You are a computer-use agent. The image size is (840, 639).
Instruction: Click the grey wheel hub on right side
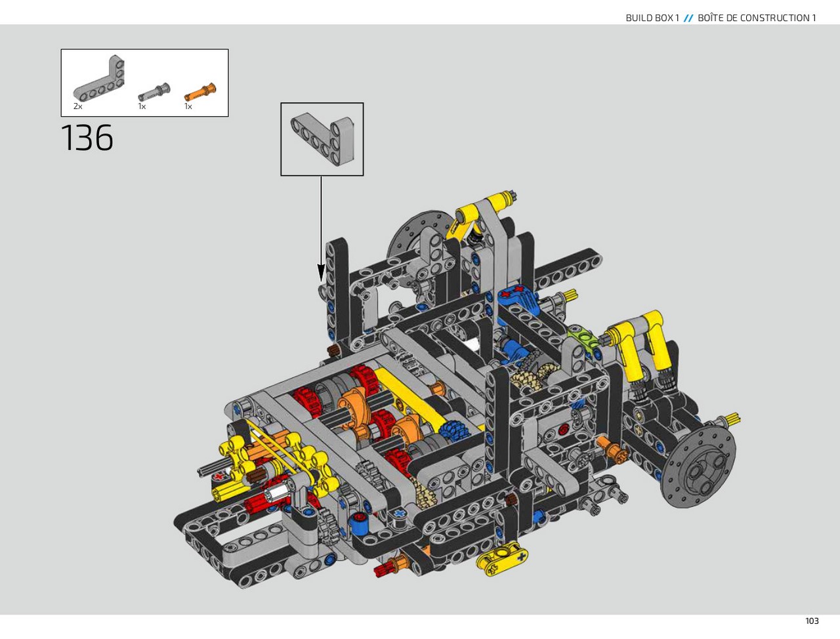tap(698, 466)
